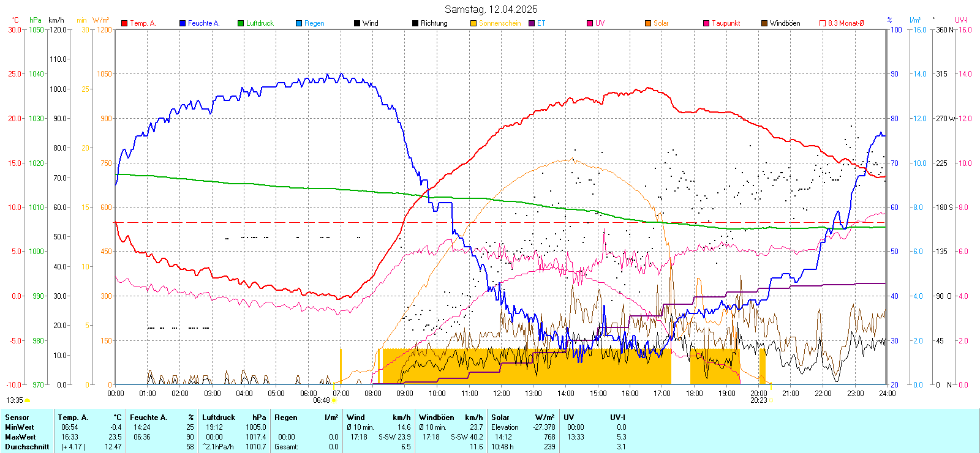
Task: Click the Windböen column header in table
Action: pyautogui.click(x=437, y=417)
